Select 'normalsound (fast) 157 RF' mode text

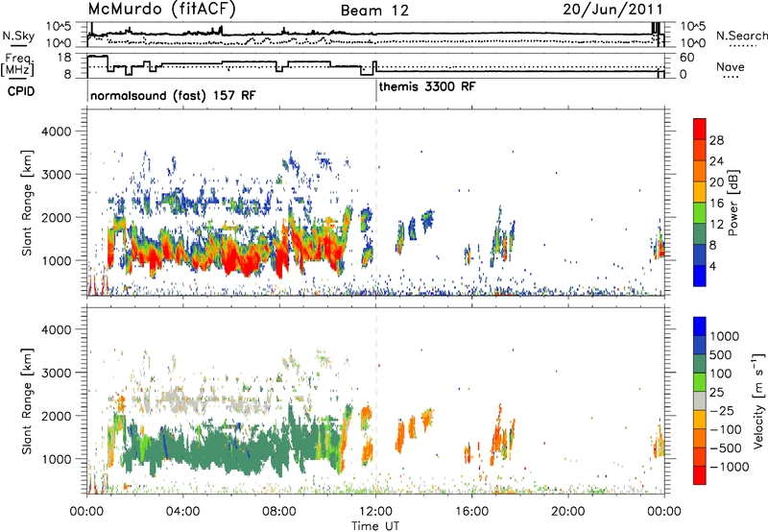click(x=173, y=95)
